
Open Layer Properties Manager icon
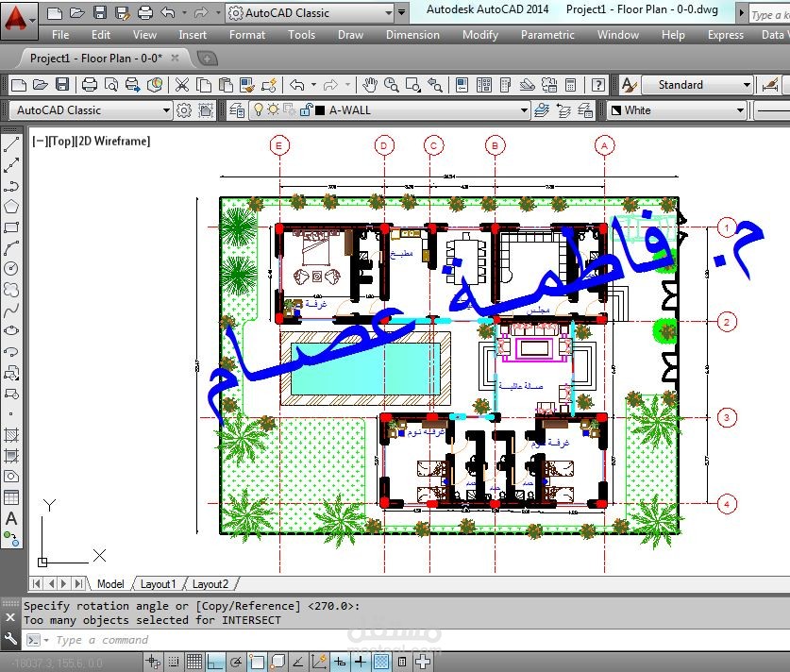point(237,109)
